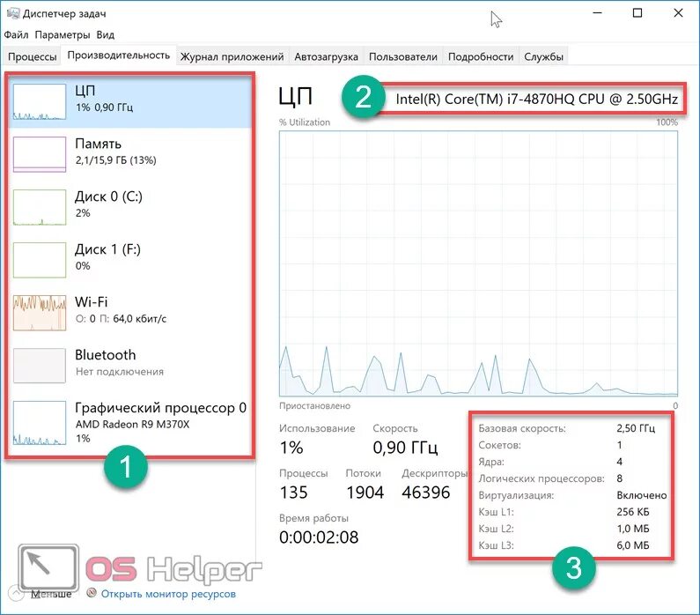Image resolution: width=700 pixels, height=615 pixels.
Task: Select the Производительность tab
Action: (119, 56)
